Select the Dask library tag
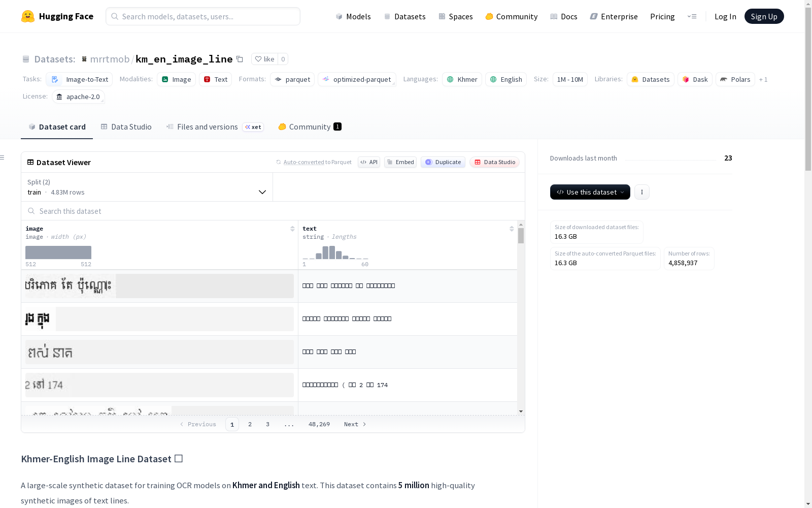Image resolution: width=812 pixels, height=508 pixels. click(x=695, y=79)
